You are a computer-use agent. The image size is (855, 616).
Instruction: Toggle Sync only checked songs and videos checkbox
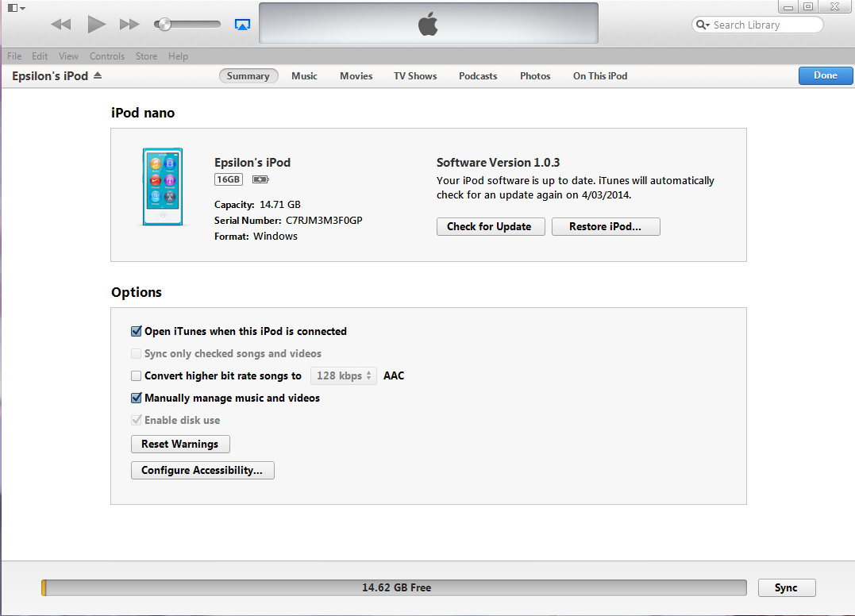[x=137, y=354]
